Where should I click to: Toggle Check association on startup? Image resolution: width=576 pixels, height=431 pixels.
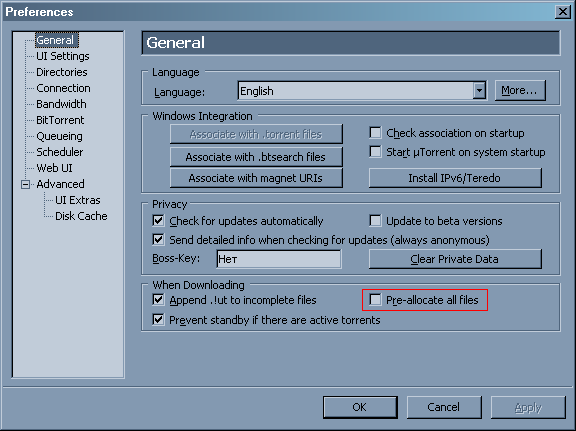pos(375,133)
